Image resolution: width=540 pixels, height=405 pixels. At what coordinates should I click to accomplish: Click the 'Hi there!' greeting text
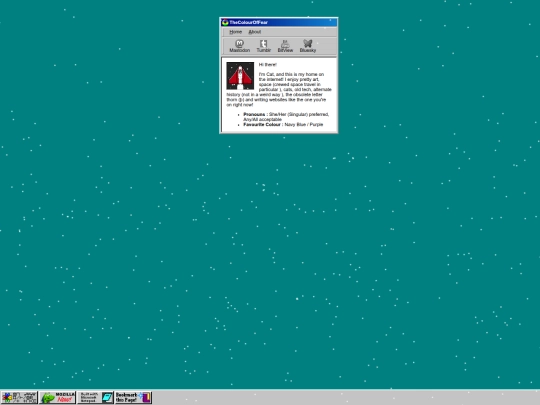(268, 64)
